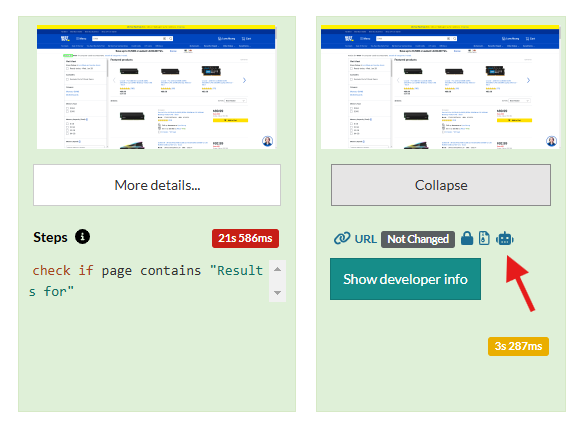The image size is (578, 421).
Task: Click the step text check if page contains
Action: click(x=117, y=271)
